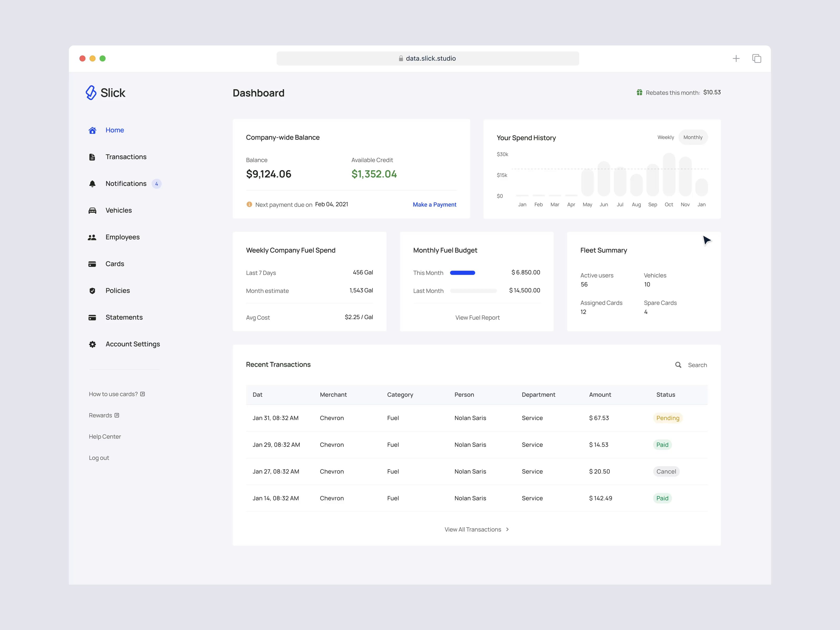Click the Employees icon in sidebar
Image resolution: width=840 pixels, height=630 pixels.
click(92, 237)
